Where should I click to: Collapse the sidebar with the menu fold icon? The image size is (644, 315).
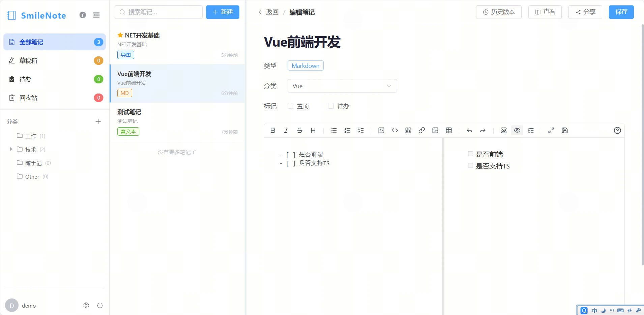pyautogui.click(x=96, y=15)
